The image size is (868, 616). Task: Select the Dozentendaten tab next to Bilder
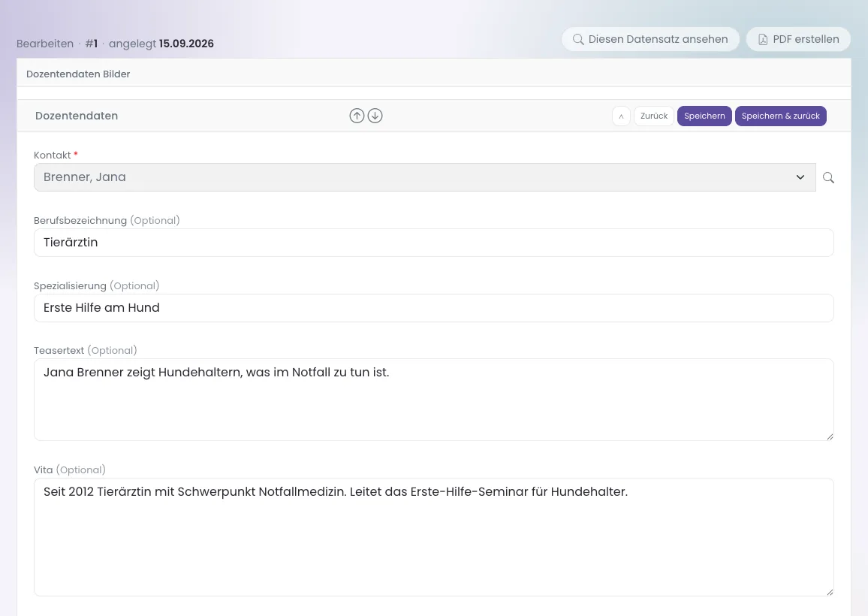click(63, 74)
